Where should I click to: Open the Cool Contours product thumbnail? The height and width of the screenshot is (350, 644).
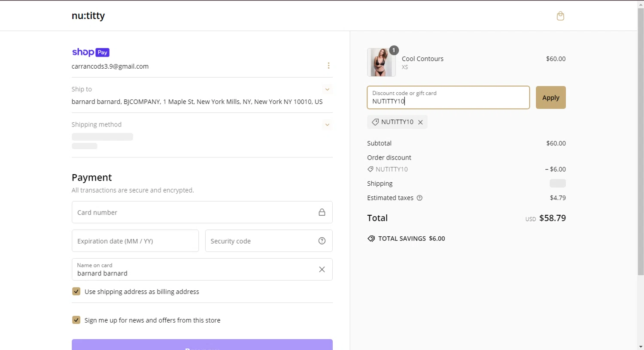tap(381, 63)
